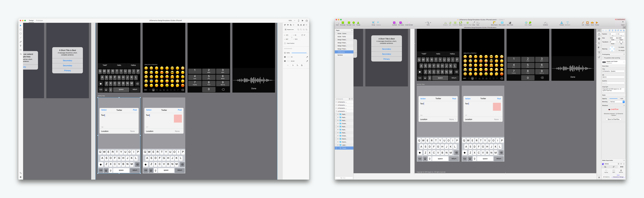Toggle Show Pixels in Sketch toolbar
644x198 pixels.
pyautogui.click(x=510, y=23)
